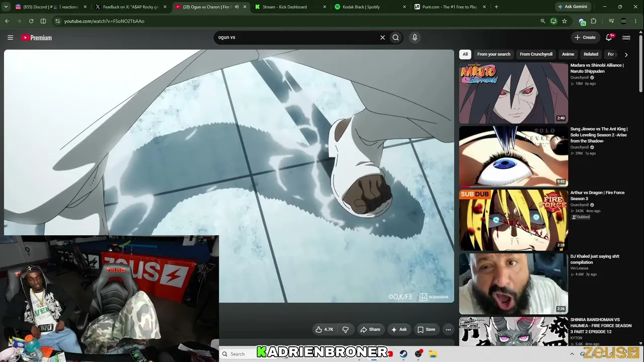Like the video with 4.7K likes
The width and height of the screenshot is (644, 362).
(325, 329)
